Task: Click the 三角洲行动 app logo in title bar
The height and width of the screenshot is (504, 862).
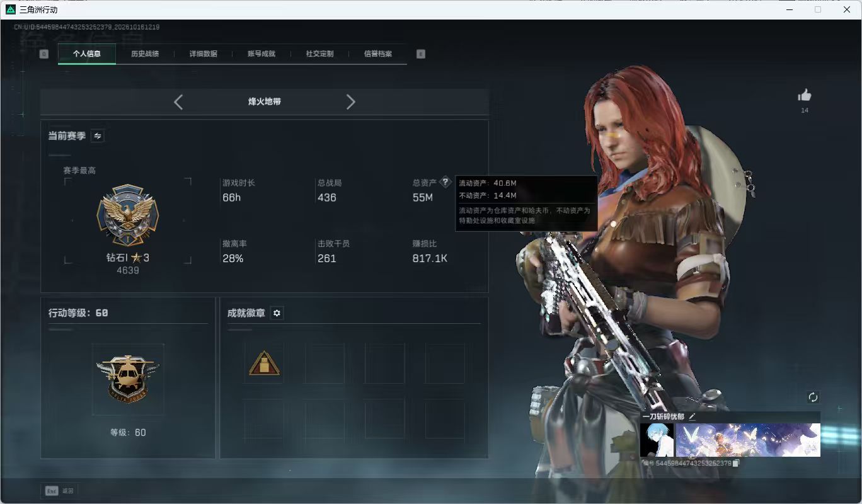Action: pos(10,9)
